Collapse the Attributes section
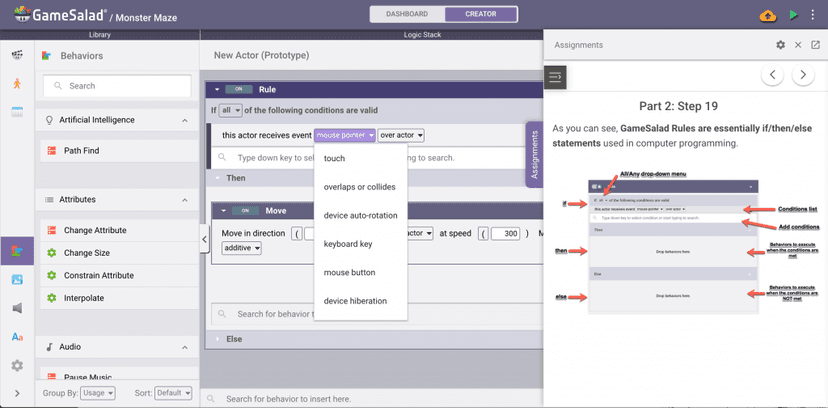The image size is (828, 408). (x=185, y=200)
